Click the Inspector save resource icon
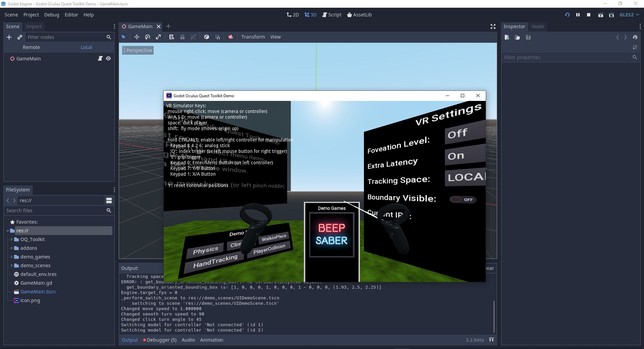Image resolution: width=644 pixels, height=349 pixels. 528,37
